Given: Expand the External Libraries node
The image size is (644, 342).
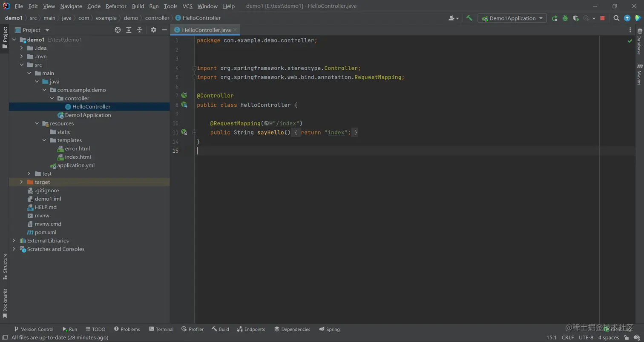Looking at the screenshot, I should tap(14, 241).
